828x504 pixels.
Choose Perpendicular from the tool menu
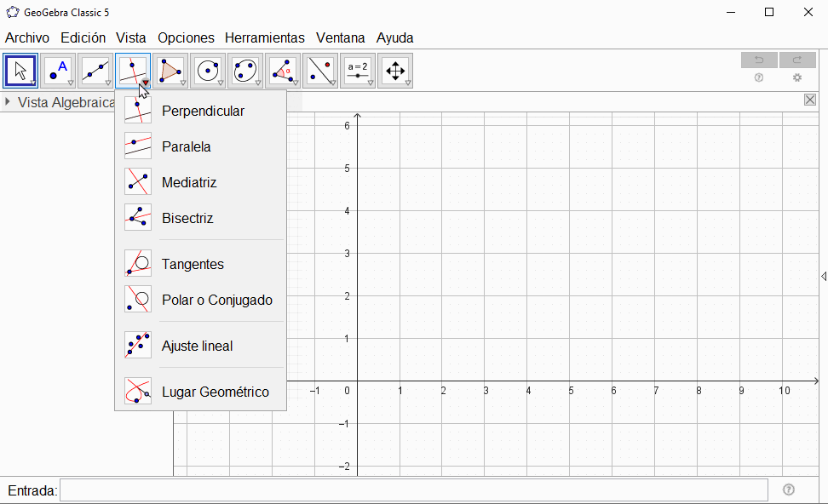click(x=203, y=112)
